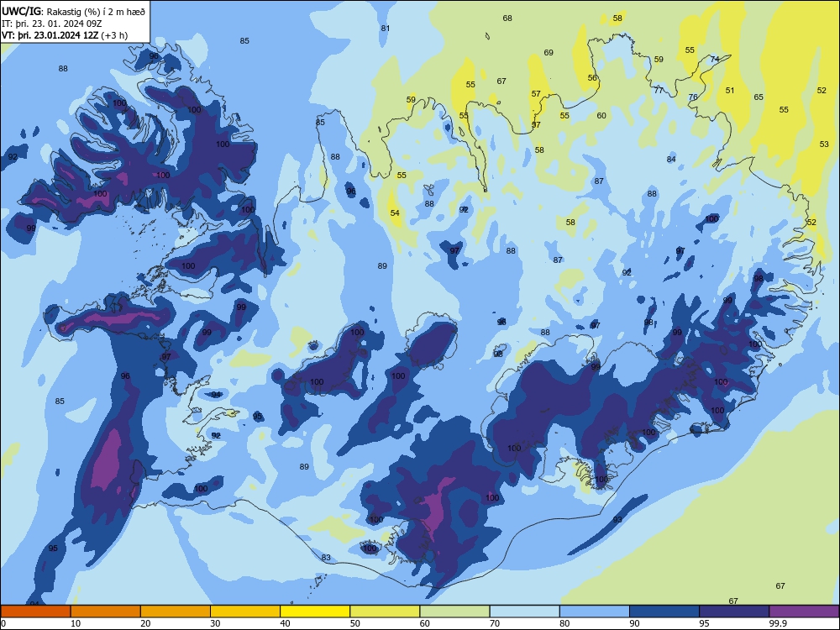This screenshot has width=840, height=630.
Task: Select the map value '77'
Action: 659,90
